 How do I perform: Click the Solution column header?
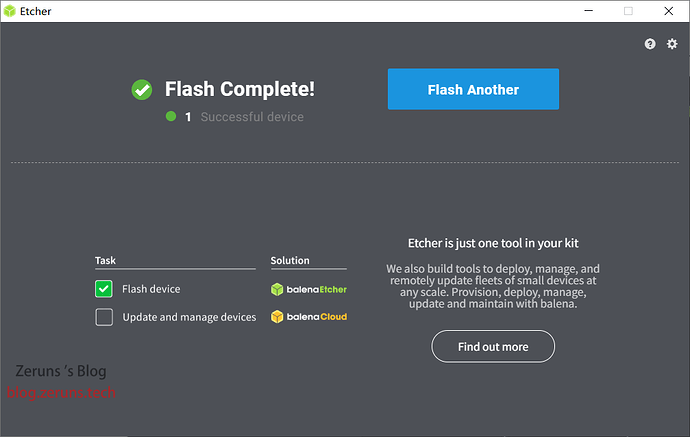(290, 260)
